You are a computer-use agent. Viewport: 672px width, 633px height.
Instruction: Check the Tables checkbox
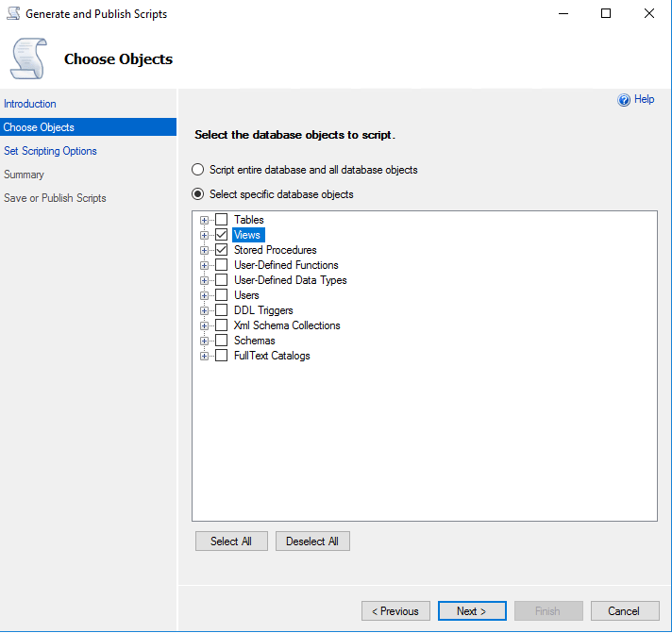click(222, 220)
